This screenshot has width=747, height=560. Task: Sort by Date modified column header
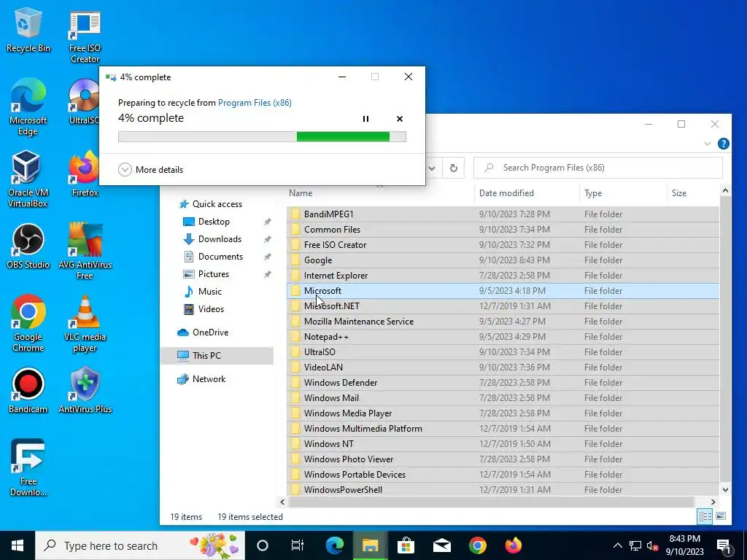coord(527,192)
